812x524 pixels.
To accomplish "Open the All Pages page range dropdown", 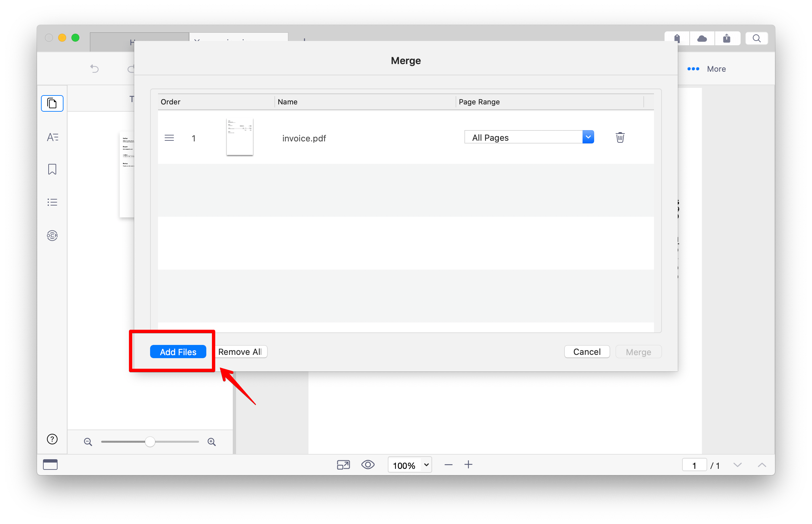I will pos(588,137).
